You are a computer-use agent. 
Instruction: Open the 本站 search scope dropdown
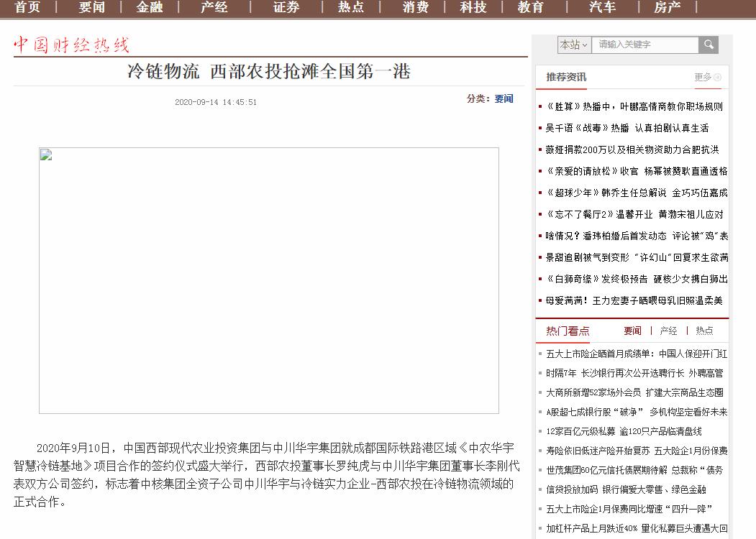click(574, 45)
